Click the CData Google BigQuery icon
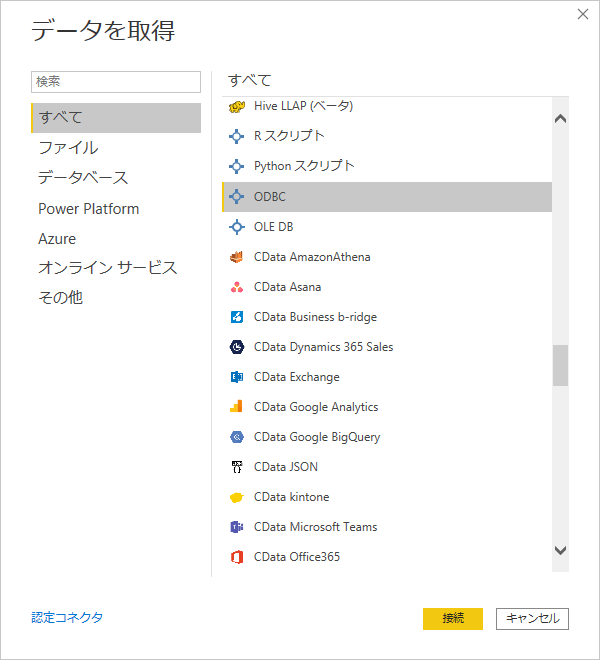The height and width of the screenshot is (660, 600). (x=237, y=437)
